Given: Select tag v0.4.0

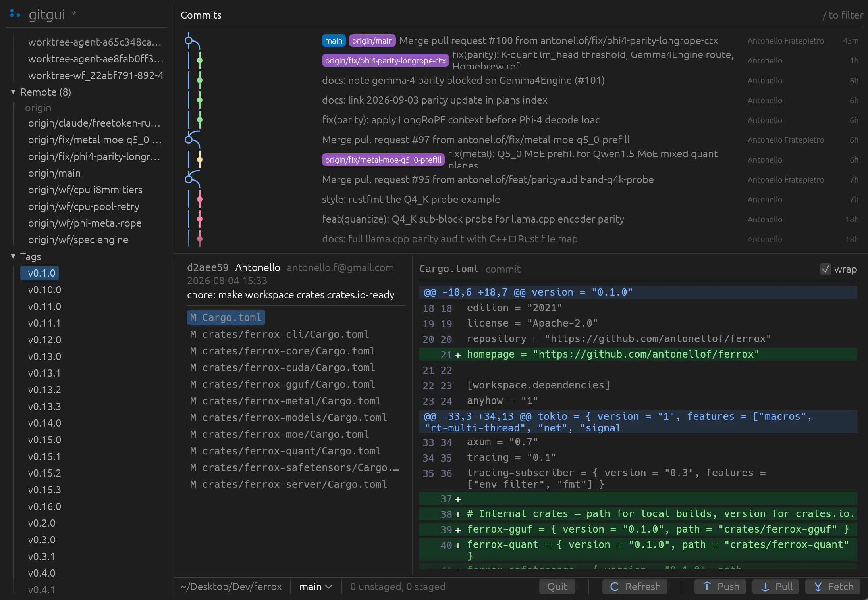Looking at the screenshot, I should click(41, 573).
